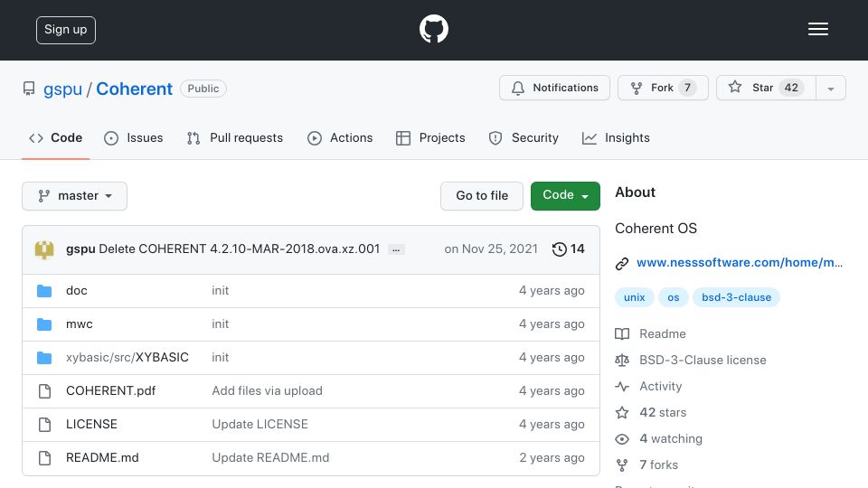
Task: Click the star icon in Star button
Action: point(734,87)
